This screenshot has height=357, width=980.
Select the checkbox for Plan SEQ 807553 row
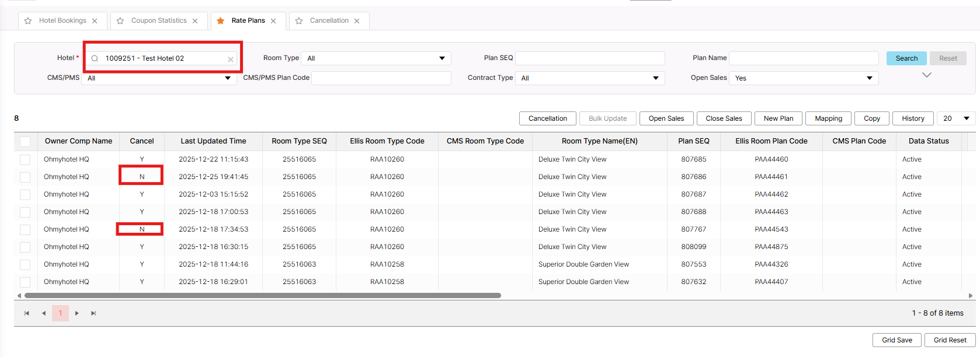[x=25, y=264]
